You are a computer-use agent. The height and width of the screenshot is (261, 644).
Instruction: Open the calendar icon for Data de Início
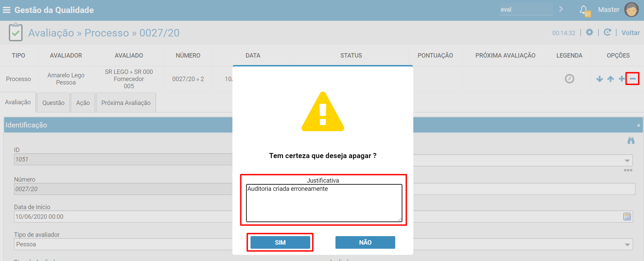click(627, 216)
